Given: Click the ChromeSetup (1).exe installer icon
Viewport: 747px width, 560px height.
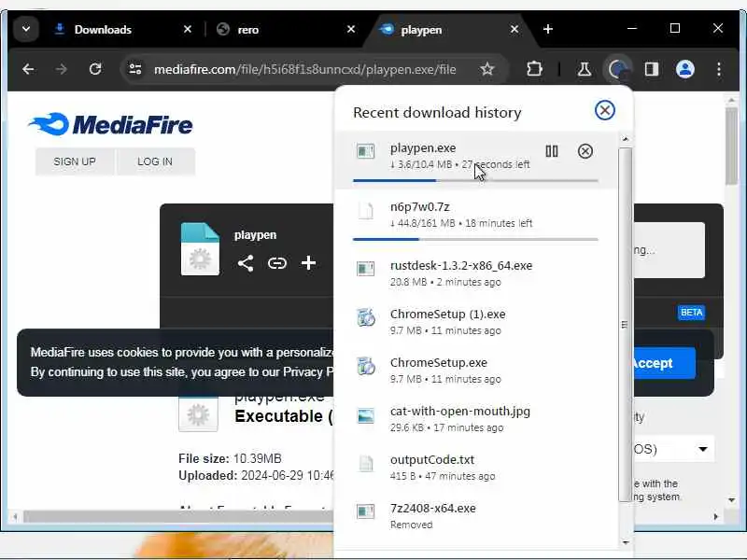Looking at the screenshot, I should coord(365,317).
